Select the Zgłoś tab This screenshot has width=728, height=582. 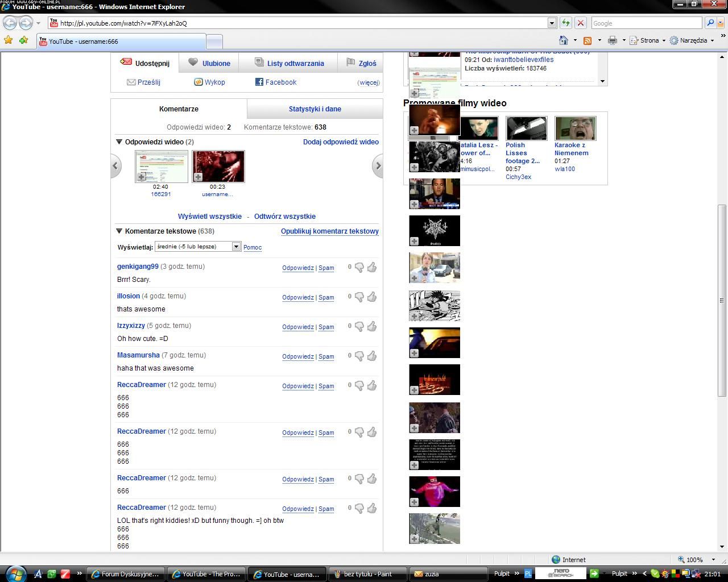361,63
